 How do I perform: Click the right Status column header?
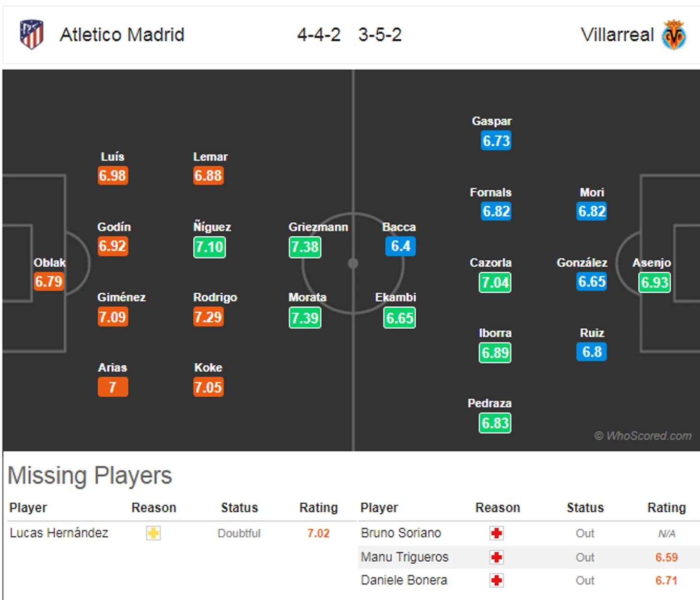point(585,508)
